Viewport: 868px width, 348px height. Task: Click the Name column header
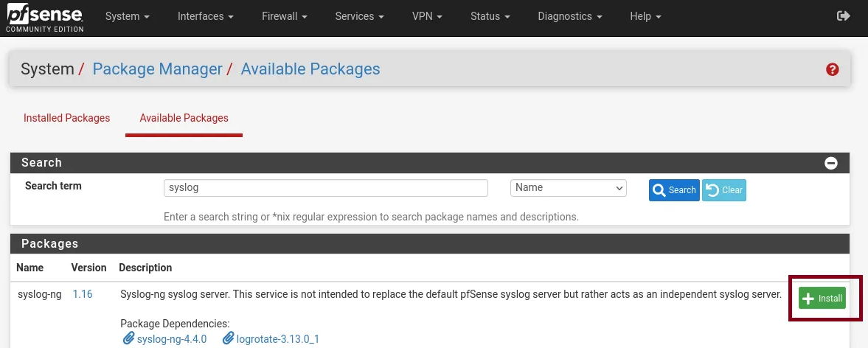click(30, 268)
